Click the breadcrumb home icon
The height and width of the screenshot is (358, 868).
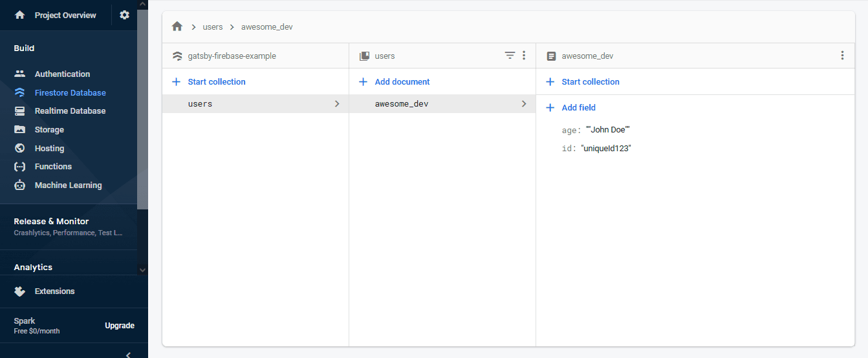(x=177, y=26)
